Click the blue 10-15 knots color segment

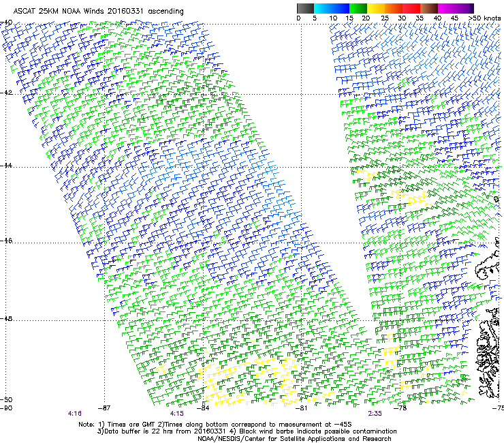(x=340, y=8)
